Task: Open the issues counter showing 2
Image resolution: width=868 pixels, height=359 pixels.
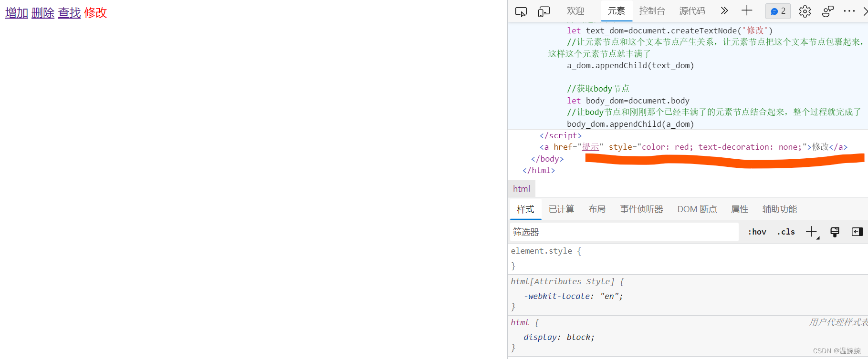Action: (x=778, y=11)
